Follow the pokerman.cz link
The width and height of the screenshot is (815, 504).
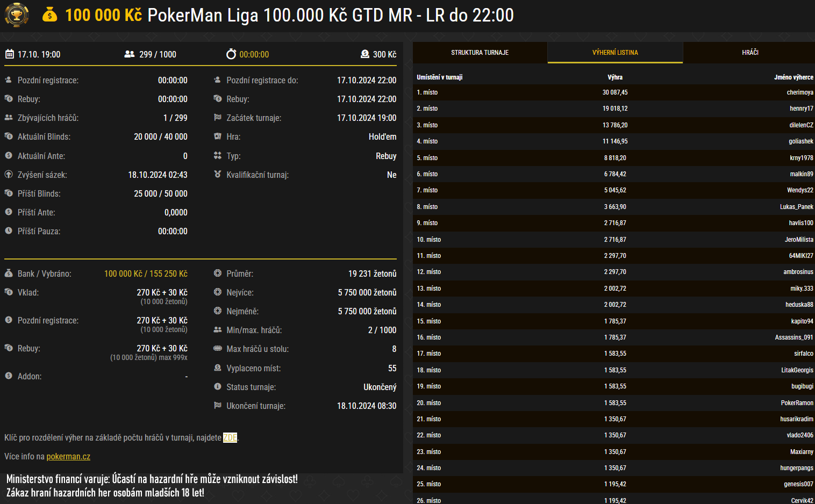click(x=68, y=456)
